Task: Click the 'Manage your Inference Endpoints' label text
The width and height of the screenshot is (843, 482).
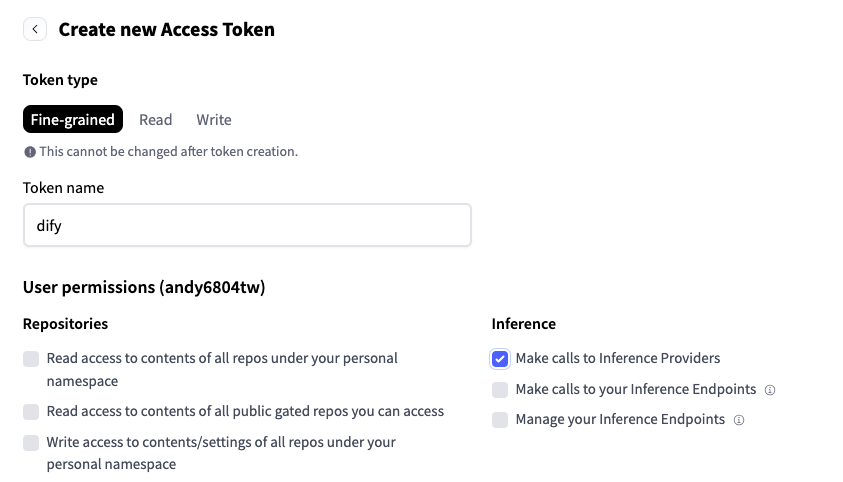Action: coord(620,420)
